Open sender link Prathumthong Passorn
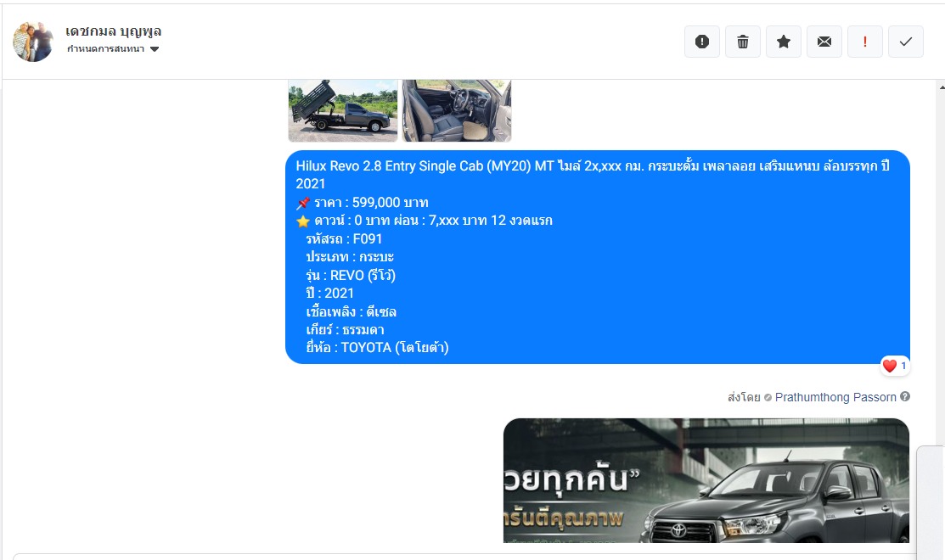945x560 pixels. (835, 397)
